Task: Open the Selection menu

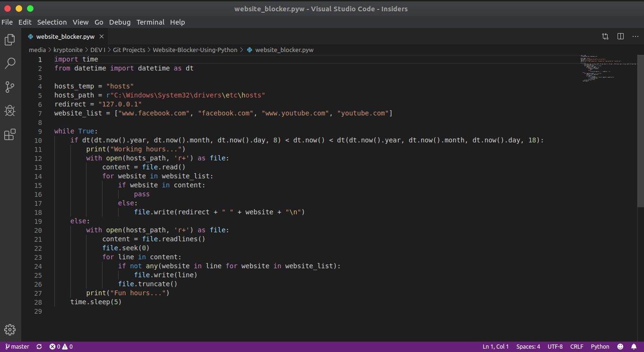Action: pyautogui.click(x=52, y=22)
